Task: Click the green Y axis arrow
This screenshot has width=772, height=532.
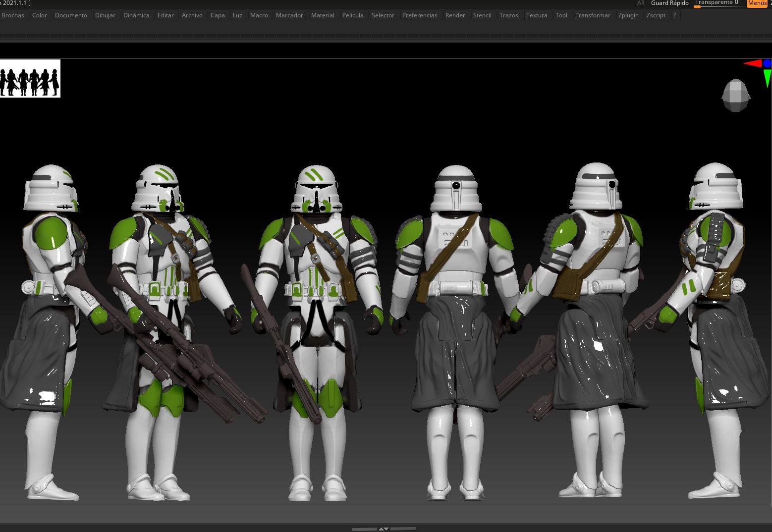Action: (x=767, y=78)
